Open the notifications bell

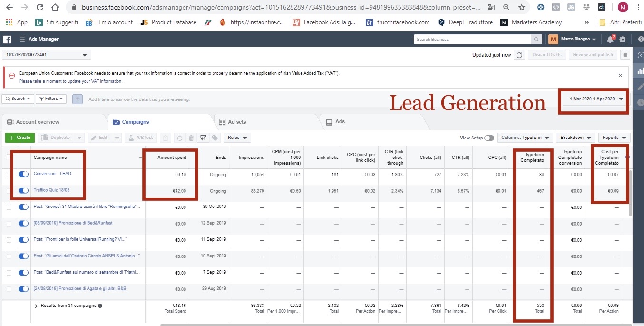[610, 39]
